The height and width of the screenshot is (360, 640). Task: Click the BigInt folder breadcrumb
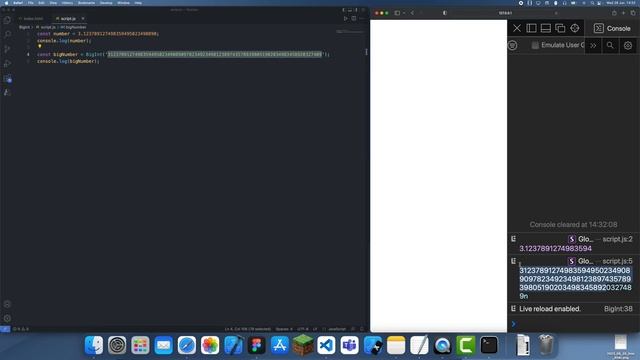[x=24, y=27]
